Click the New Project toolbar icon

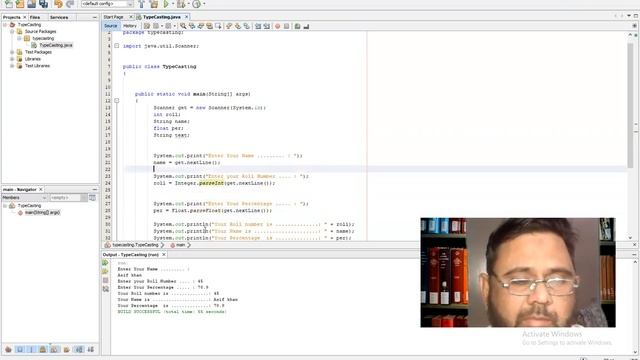pyautogui.click(x=20, y=4)
